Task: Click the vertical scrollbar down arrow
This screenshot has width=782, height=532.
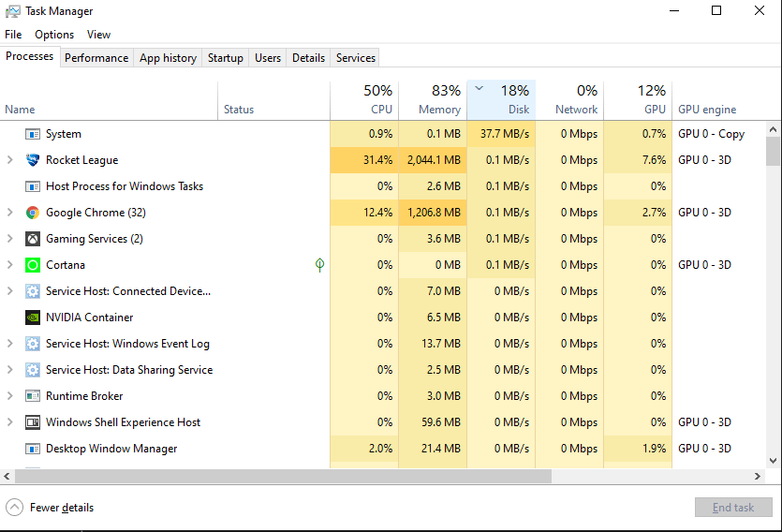Action: 773,461
